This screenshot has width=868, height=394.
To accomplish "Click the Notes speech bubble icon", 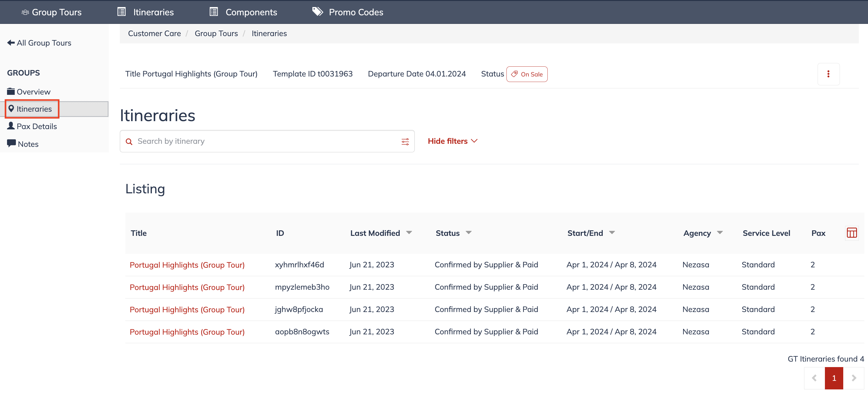I will point(11,143).
